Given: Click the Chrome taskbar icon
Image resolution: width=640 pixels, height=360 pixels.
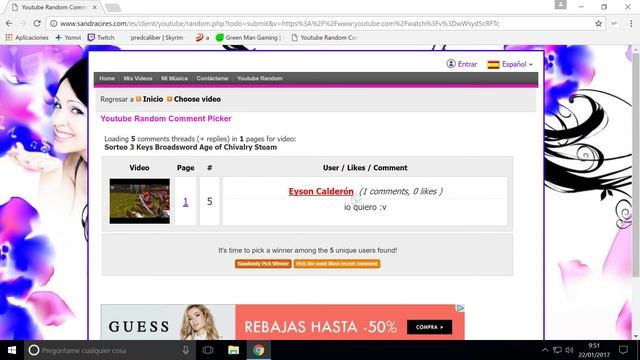Looking at the screenshot, I should coord(258,350).
